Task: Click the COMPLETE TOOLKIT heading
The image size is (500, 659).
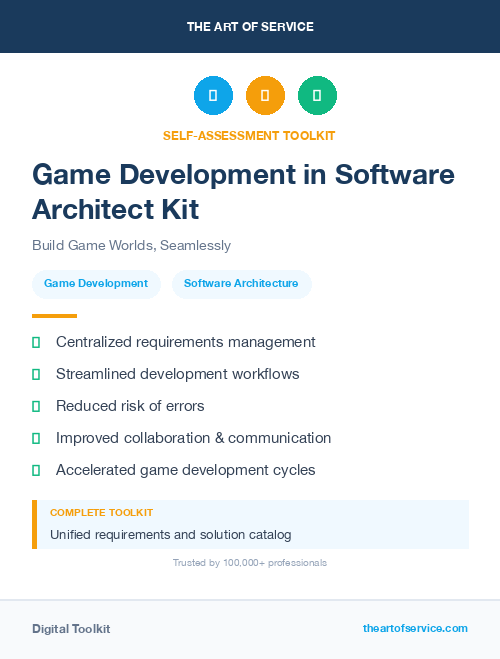Action: [101, 513]
